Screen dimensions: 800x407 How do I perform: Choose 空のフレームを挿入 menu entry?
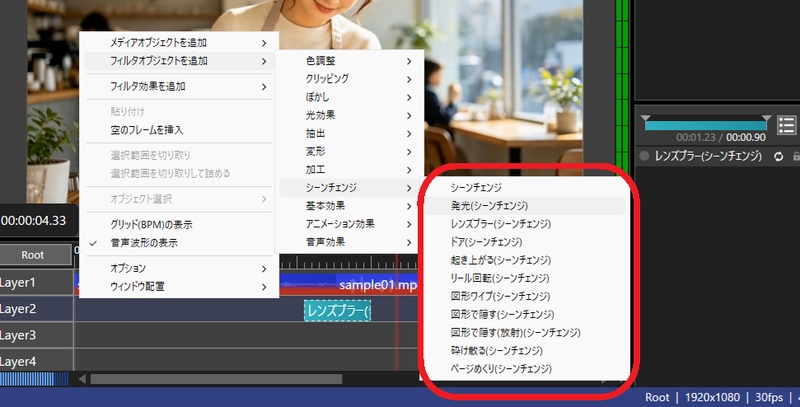point(179,130)
